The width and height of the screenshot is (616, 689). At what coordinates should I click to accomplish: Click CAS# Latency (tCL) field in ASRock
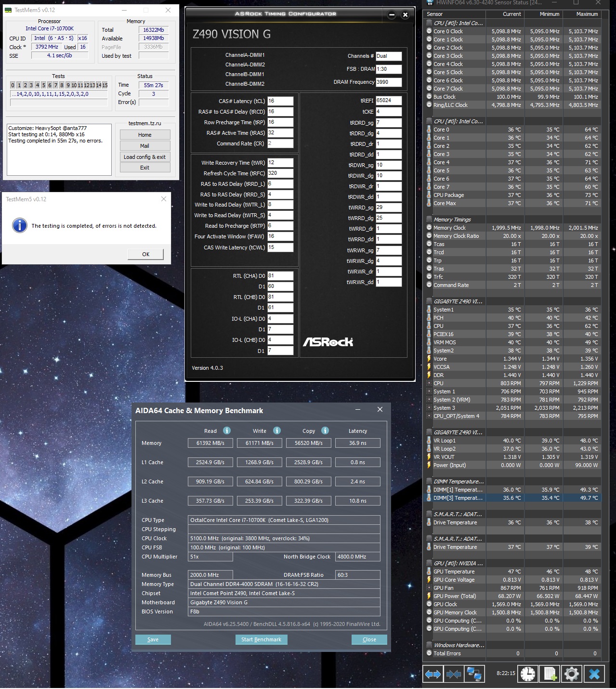coord(280,101)
